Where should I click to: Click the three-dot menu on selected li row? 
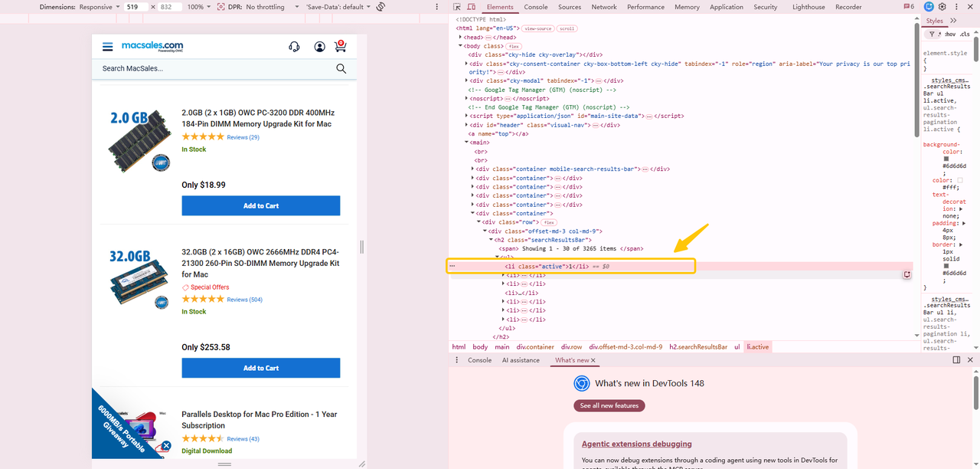(452, 266)
